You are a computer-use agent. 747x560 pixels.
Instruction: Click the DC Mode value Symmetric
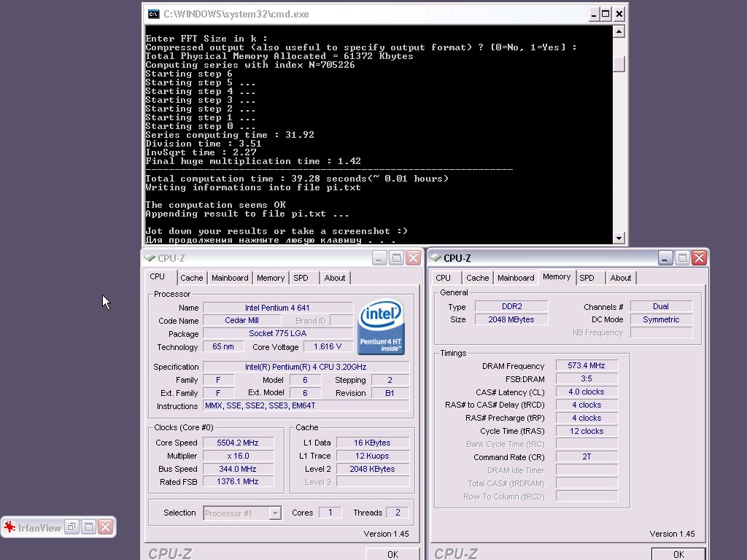click(x=661, y=319)
